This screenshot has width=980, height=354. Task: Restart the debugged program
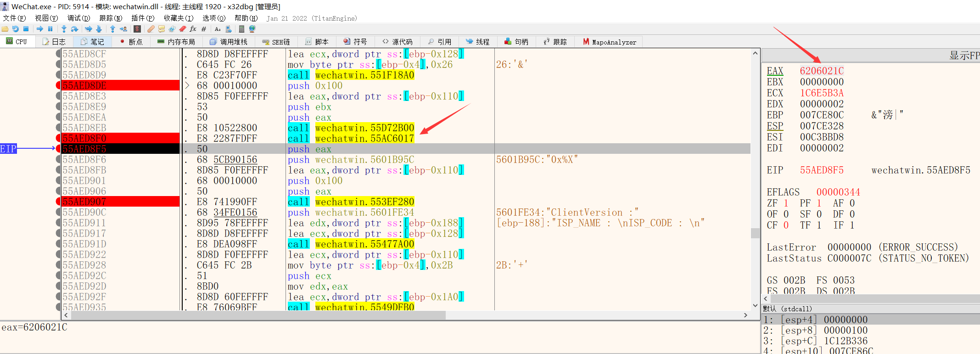16,29
